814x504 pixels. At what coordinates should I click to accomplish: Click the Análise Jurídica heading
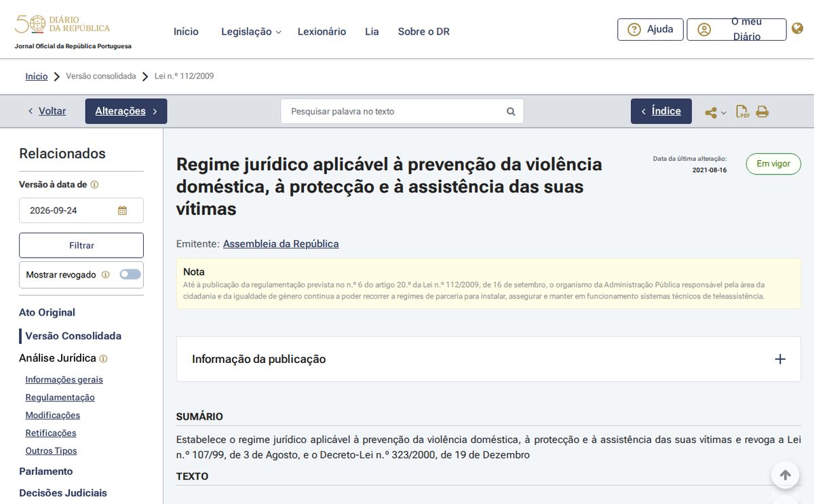tap(58, 358)
